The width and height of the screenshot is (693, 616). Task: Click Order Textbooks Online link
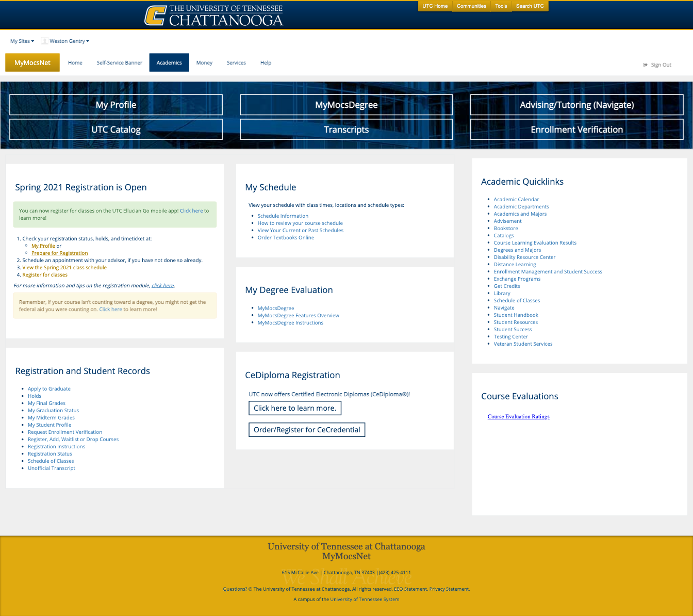point(286,238)
